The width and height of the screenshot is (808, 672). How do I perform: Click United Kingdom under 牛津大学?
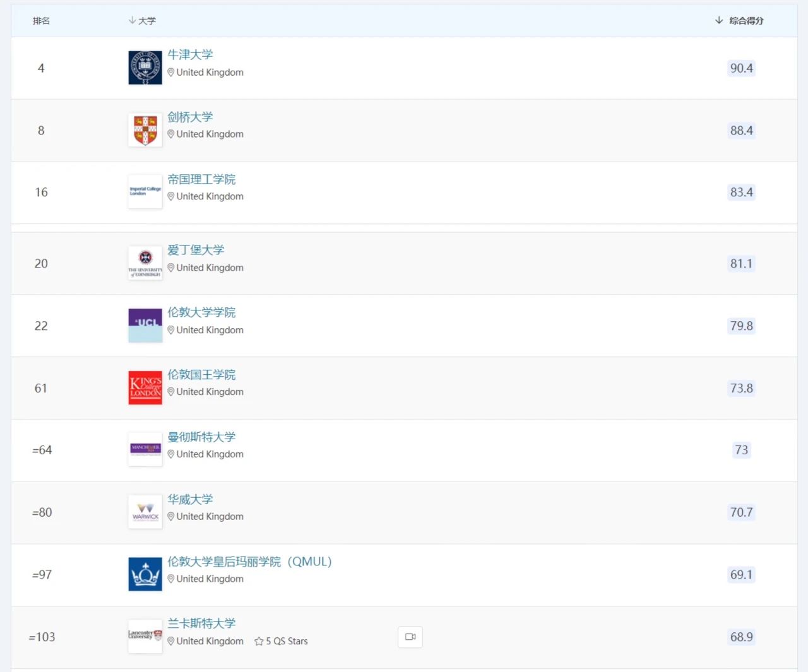(x=210, y=73)
